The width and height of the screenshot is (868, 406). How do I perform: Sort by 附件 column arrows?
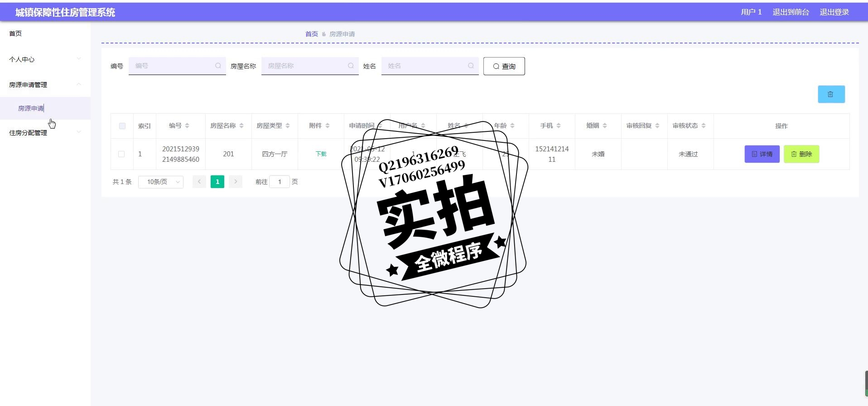(x=328, y=126)
